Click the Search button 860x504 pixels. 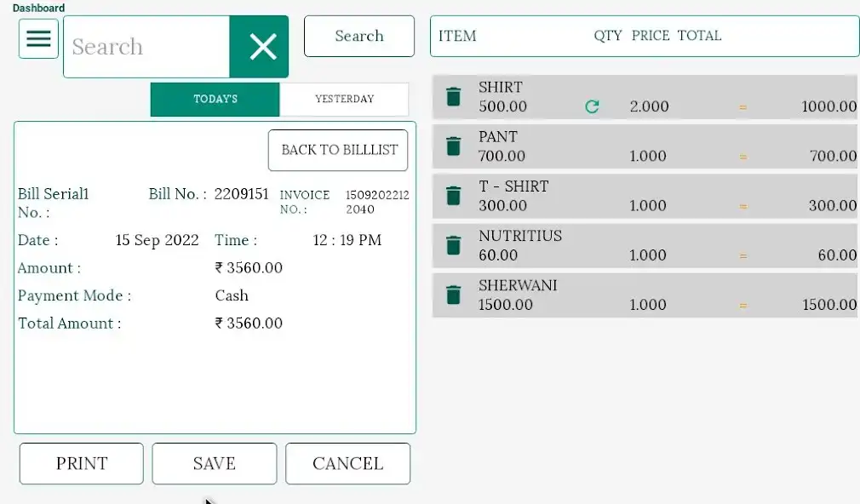click(358, 37)
